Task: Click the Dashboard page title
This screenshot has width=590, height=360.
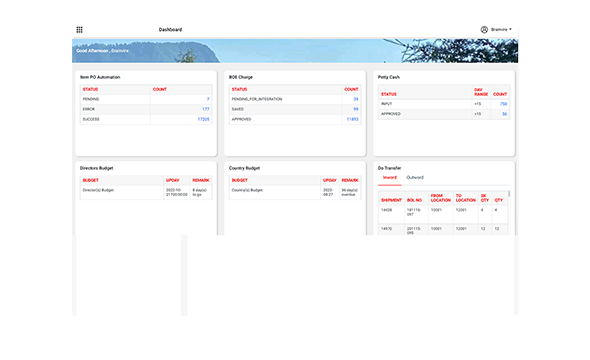Action: click(x=170, y=30)
